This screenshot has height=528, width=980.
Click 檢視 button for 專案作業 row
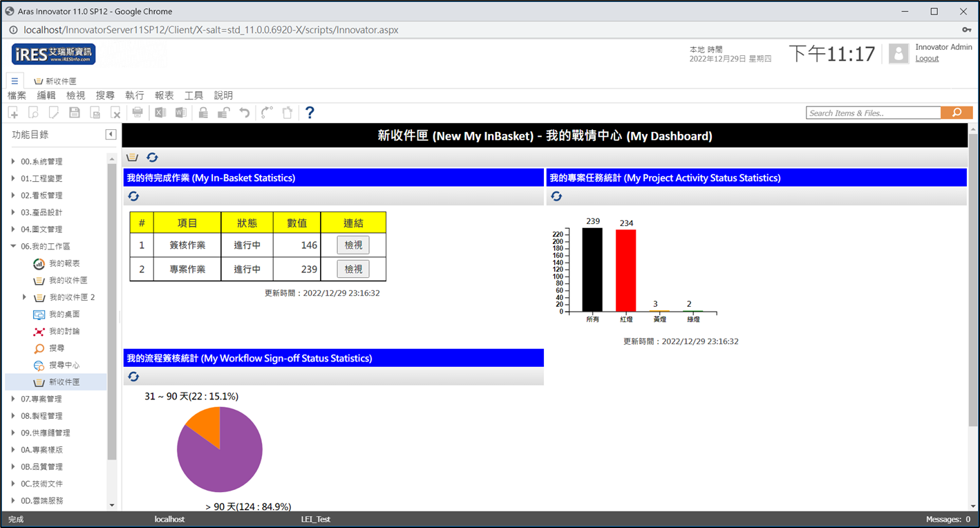point(353,269)
